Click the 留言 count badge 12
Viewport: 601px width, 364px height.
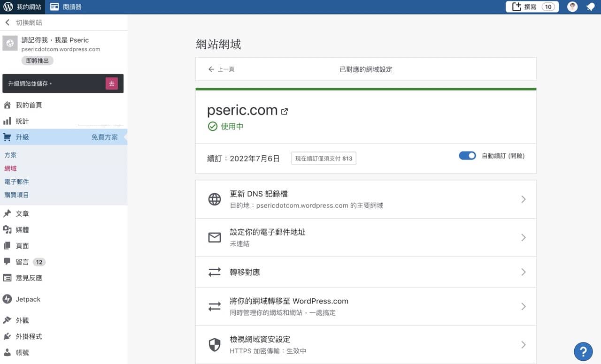pos(39,262)
